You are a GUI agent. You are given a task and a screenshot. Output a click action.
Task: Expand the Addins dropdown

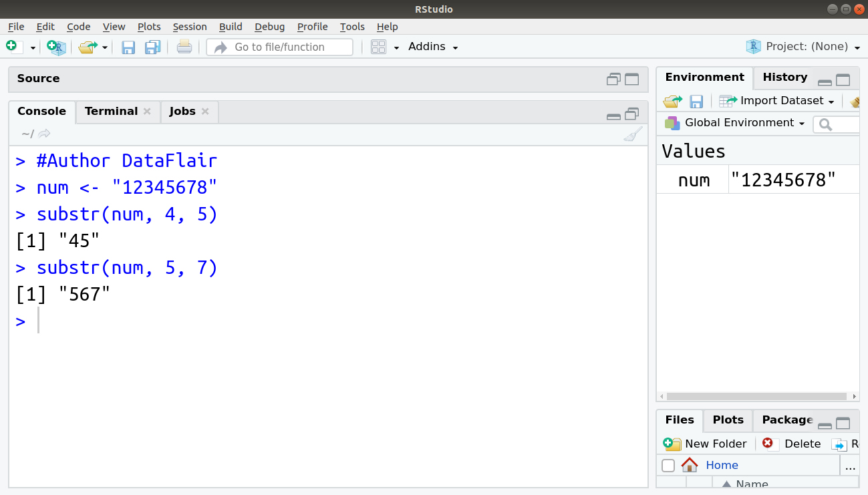tap(433, 47)
